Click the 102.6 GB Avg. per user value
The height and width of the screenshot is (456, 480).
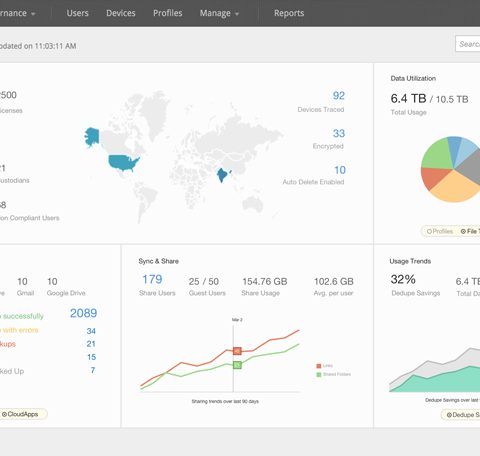tap(334, 282)
